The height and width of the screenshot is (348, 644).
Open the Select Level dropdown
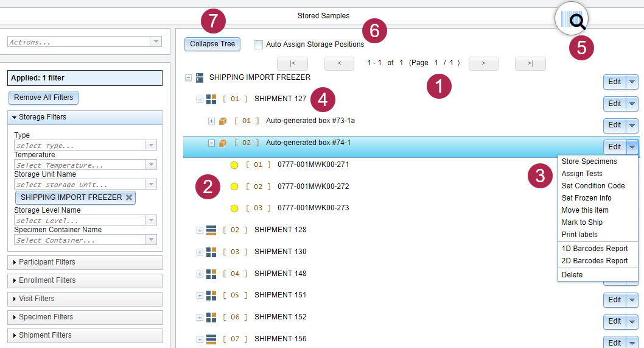(151, 220)
